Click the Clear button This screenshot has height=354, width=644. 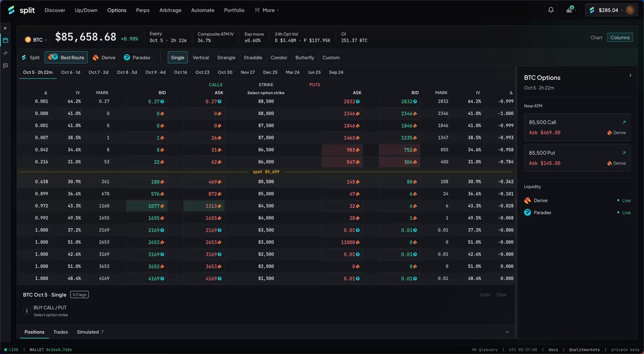501,295
